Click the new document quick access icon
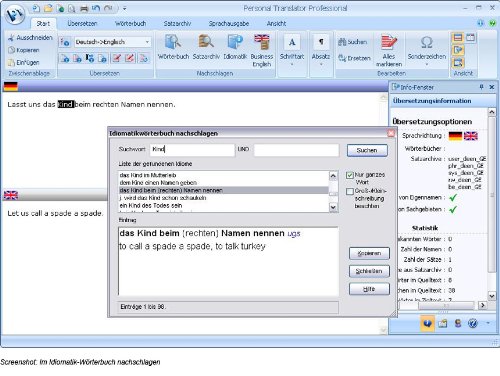Screen dimensions: 500x376 point(36,8)
